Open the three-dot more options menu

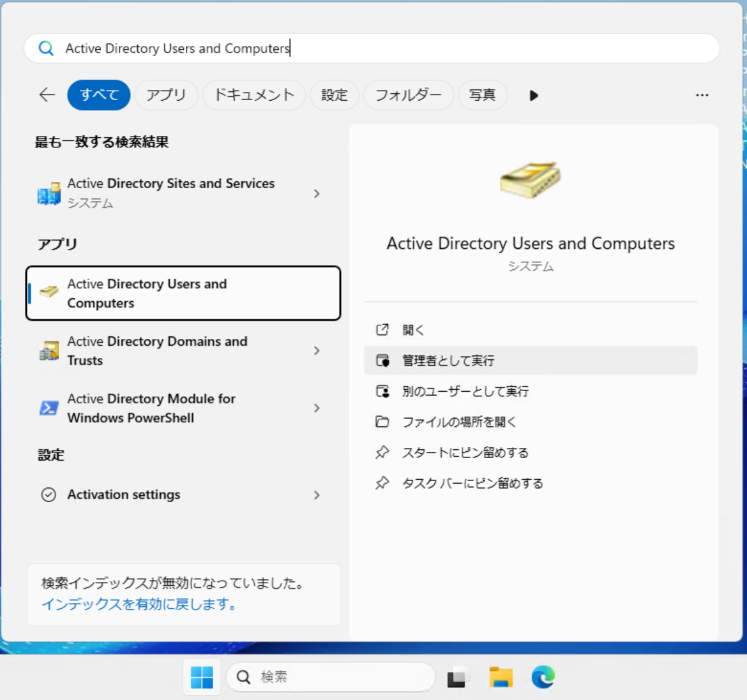(x=702, y=95)
